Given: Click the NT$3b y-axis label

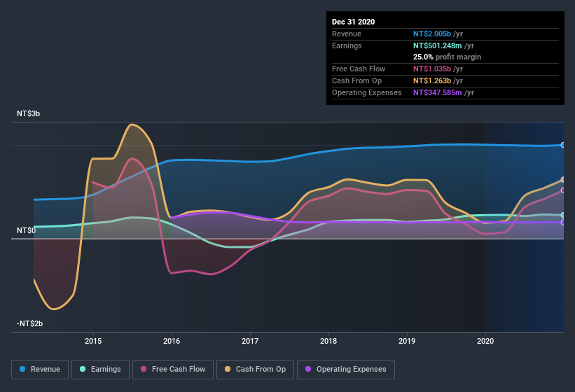Looking at the screenshot, I should tap(28, 113).
